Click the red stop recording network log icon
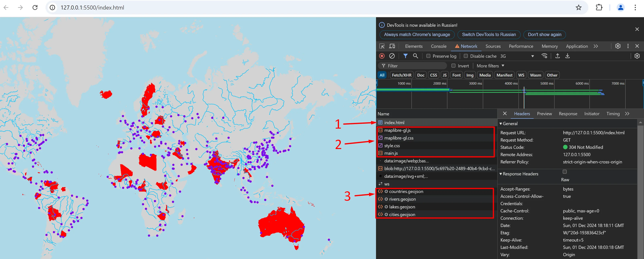 382,56
